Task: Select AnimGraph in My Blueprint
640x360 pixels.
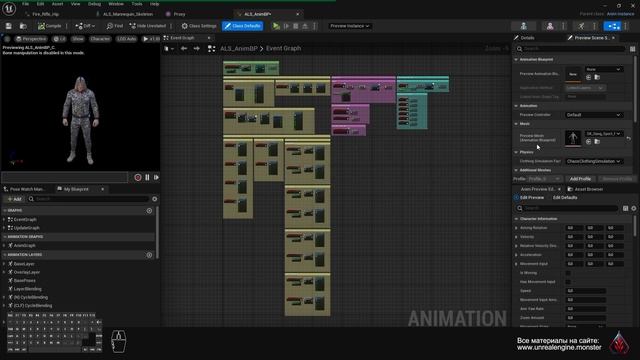Action: 24,246
